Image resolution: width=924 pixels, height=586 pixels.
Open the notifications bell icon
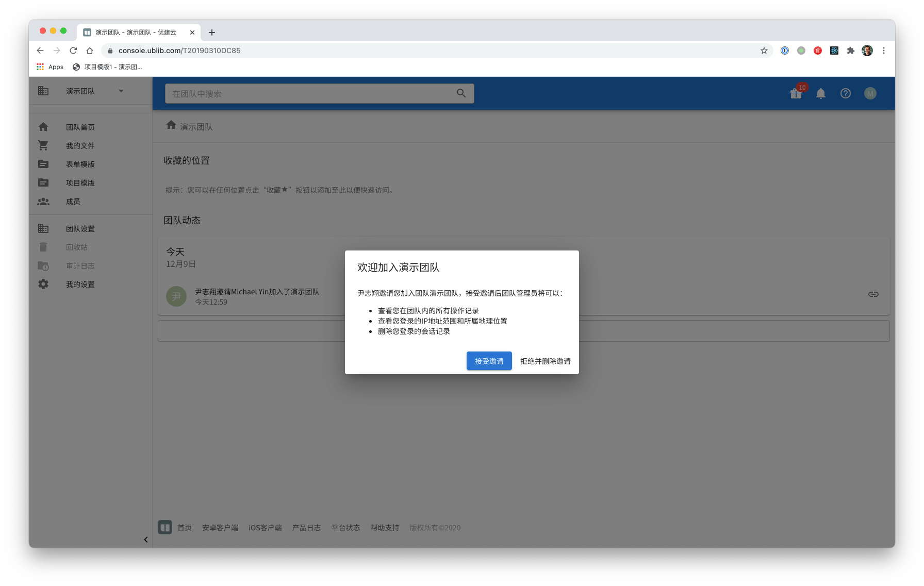(821, 93)
